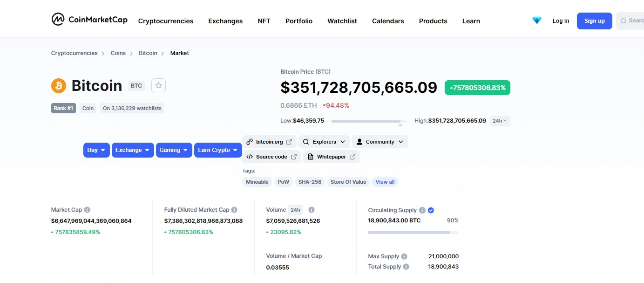
Task: Expand the Explorers dropdown
Action: point(324,142)
